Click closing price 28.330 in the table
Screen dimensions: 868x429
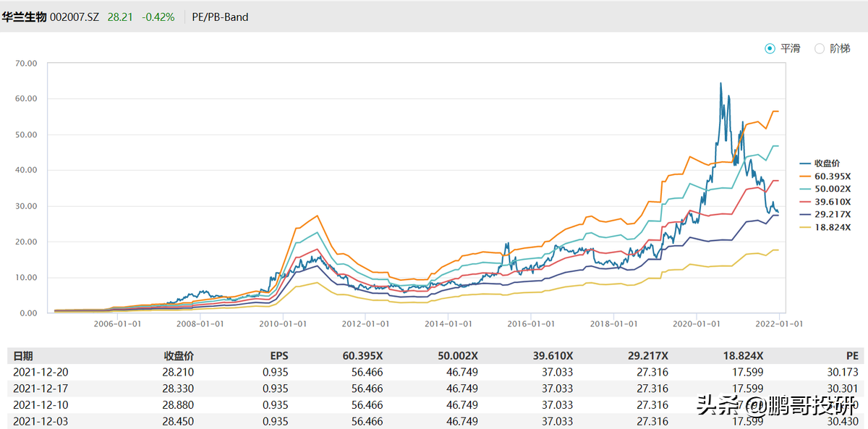point(179,388)
